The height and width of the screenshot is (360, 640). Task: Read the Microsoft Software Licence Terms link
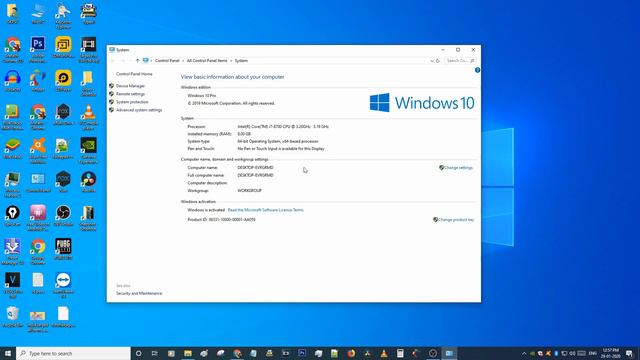tap(265, 210)
